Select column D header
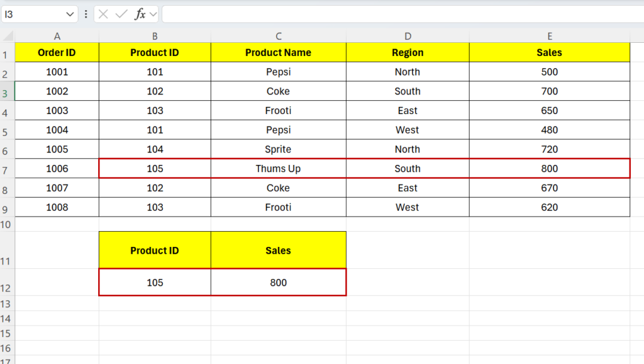 (408, 36)
